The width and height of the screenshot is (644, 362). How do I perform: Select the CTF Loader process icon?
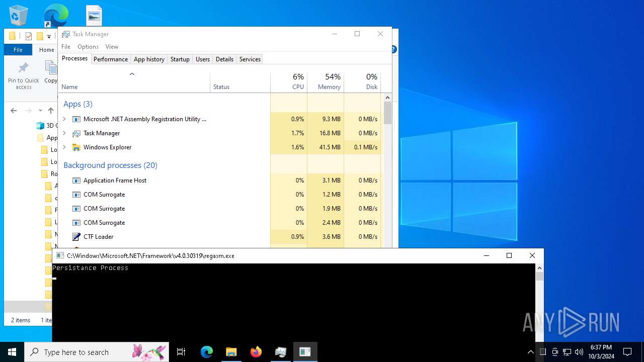[76, 237]
